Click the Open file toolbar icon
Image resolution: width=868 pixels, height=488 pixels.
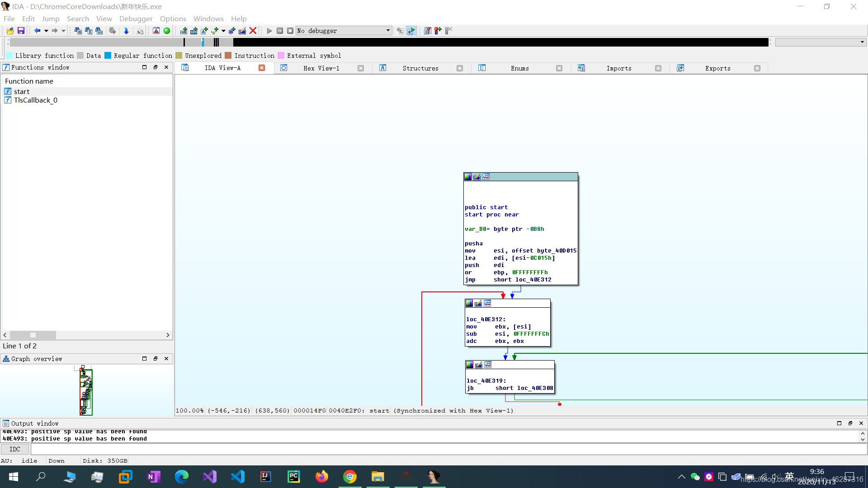[x=10, y=31]
